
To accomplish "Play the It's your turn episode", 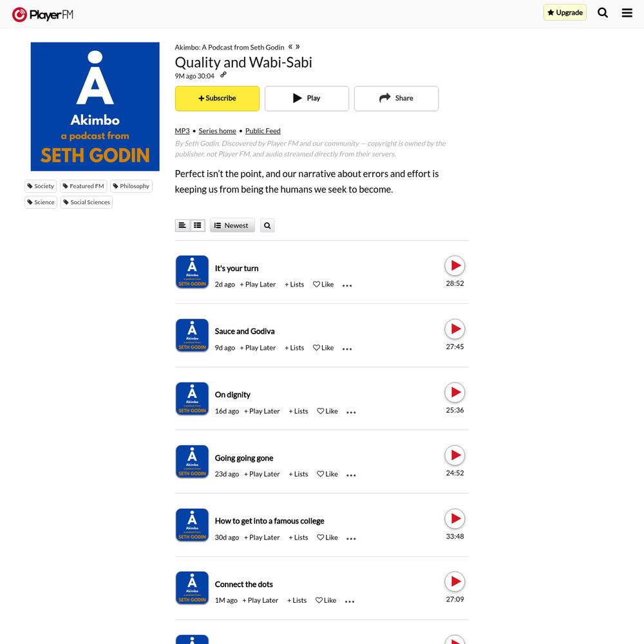I will coord(455,266).
